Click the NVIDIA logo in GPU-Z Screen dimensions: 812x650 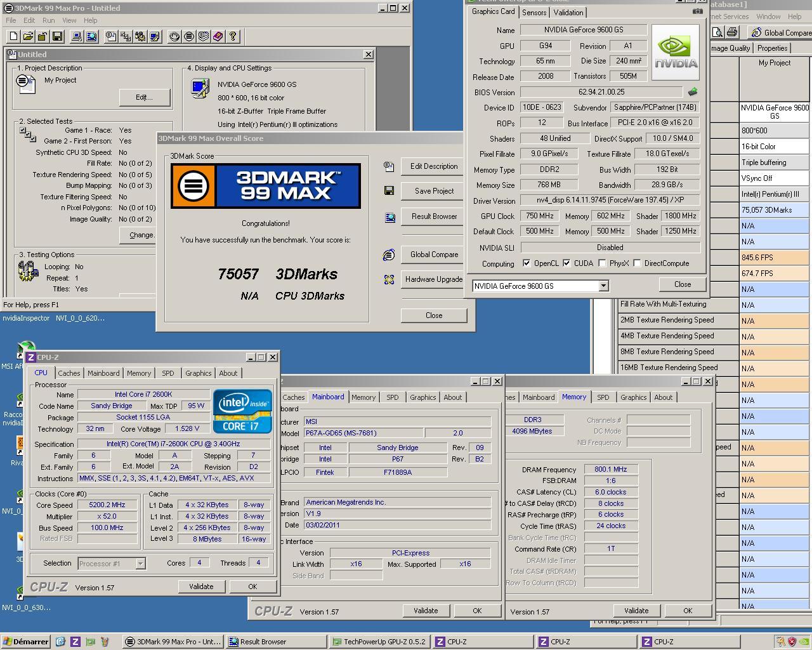coord(676,52)
